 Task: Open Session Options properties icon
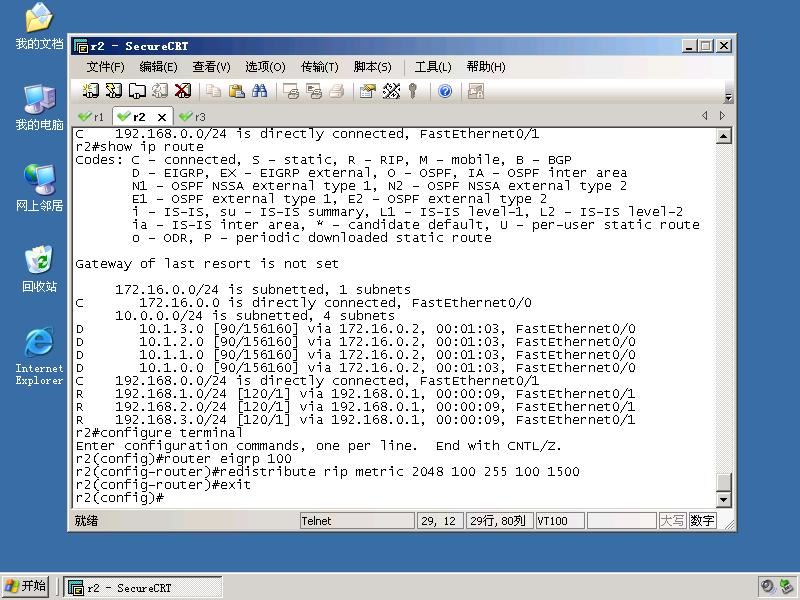coord(367,91)
